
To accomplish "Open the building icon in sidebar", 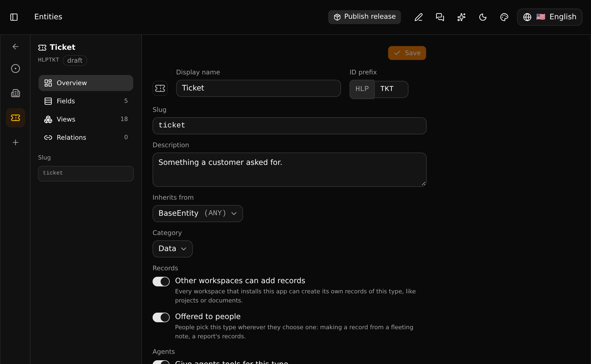I will coord(16,93).
